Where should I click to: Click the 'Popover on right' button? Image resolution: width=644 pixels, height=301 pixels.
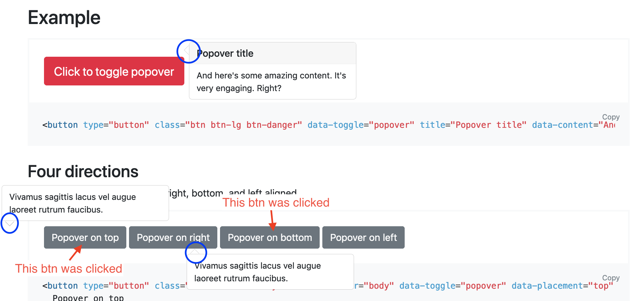(173, 237)
